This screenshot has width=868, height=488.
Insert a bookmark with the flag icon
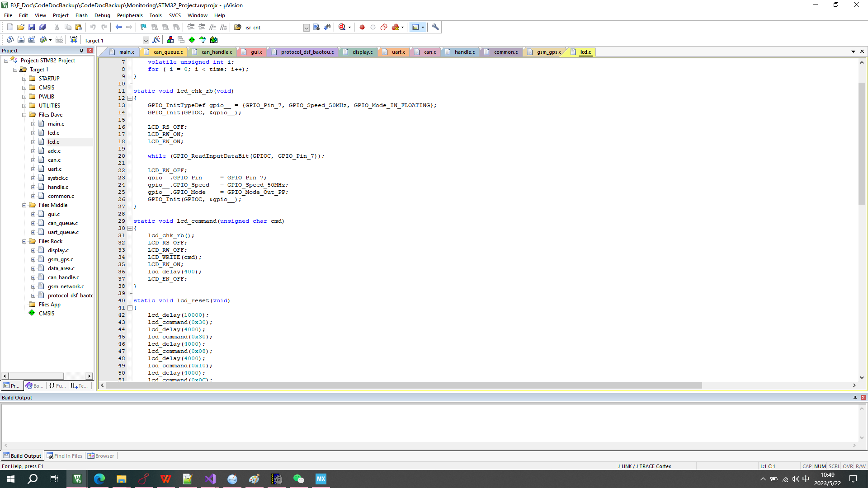point(143,27)
